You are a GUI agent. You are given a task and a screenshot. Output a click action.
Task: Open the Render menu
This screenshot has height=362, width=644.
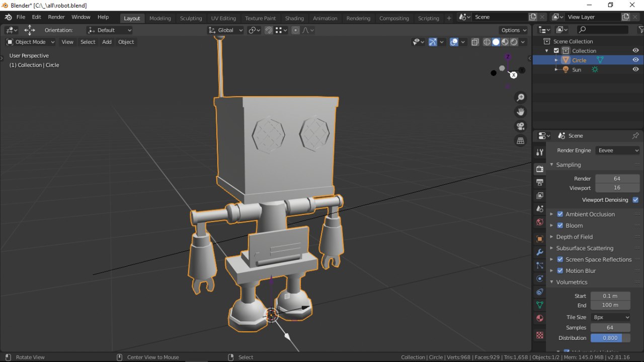[56, 17]
